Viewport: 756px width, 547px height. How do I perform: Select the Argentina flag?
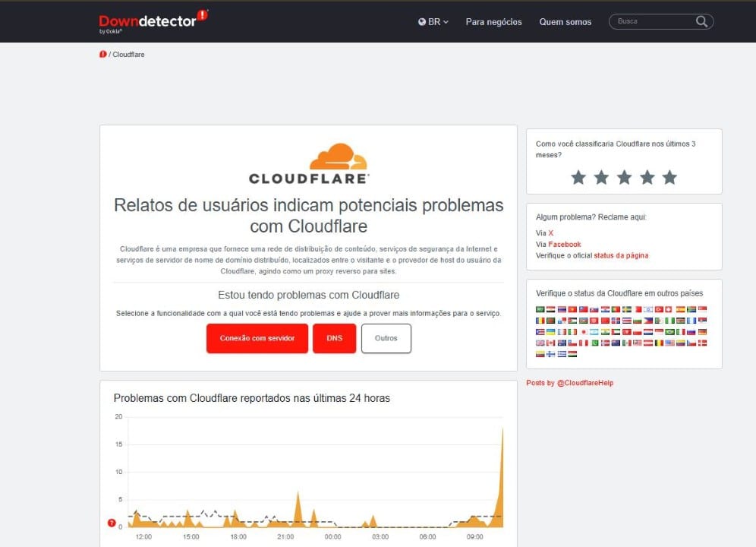(x=594, y=332)
